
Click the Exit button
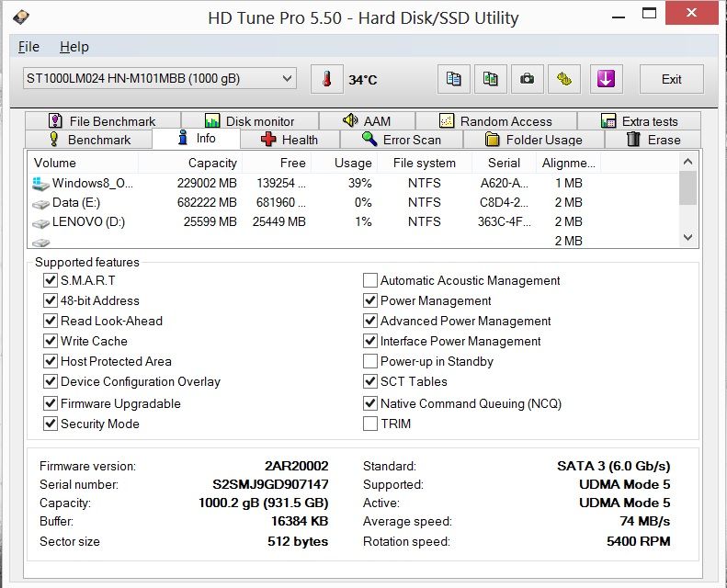coord(671,79)
